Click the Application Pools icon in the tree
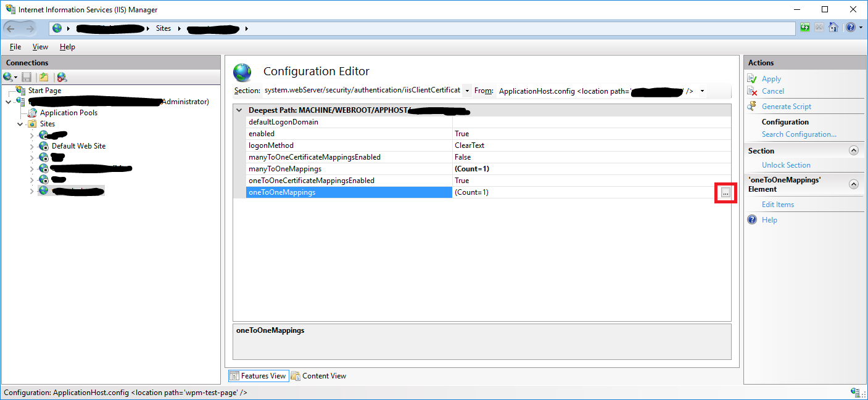 coord(33,113)
